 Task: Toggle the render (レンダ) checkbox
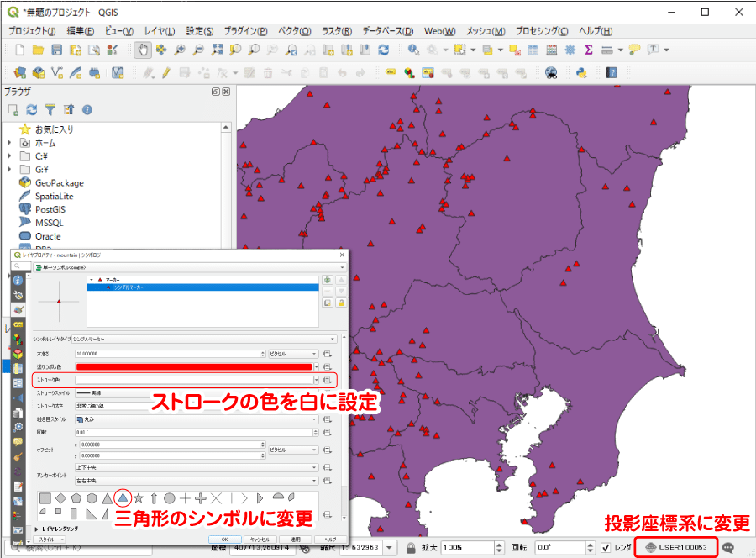(606, 547)
